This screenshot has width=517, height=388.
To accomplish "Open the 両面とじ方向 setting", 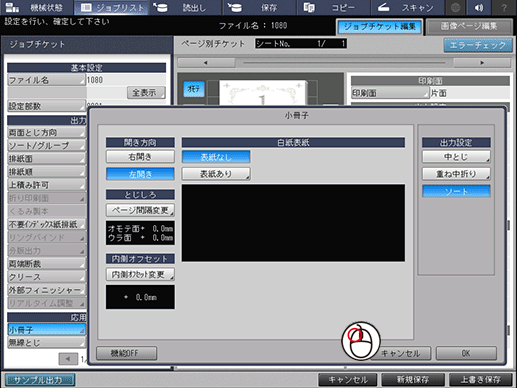I will (46, 132).
